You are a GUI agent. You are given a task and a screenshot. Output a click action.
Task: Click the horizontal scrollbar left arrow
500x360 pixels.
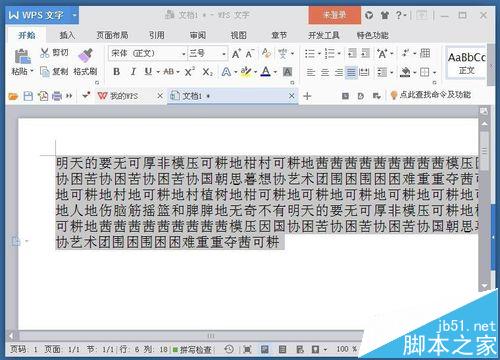coord(12,335)
